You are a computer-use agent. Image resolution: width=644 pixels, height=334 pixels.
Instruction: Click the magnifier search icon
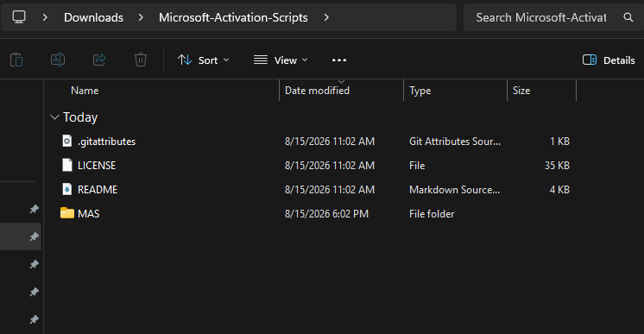[x=628, y=17]
